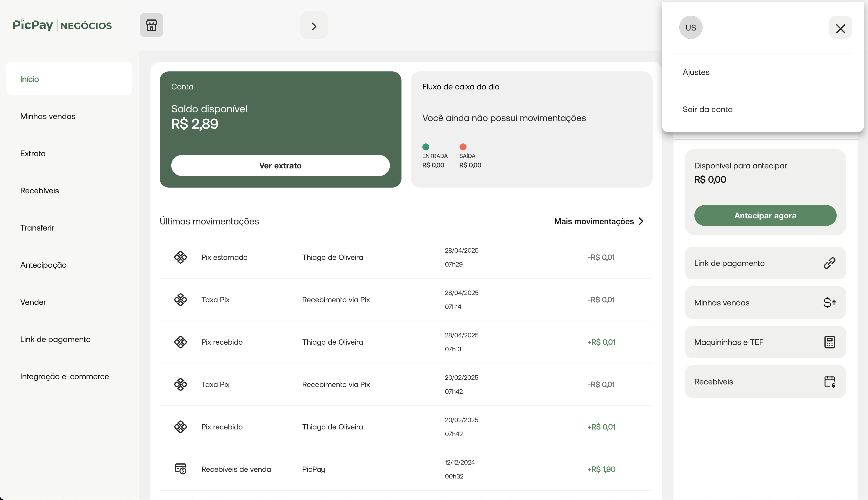This screenshot has width=868, height=500.
Task: Click the chain link icon in Link de pagamento card
Action: click(x=829, y=263)
